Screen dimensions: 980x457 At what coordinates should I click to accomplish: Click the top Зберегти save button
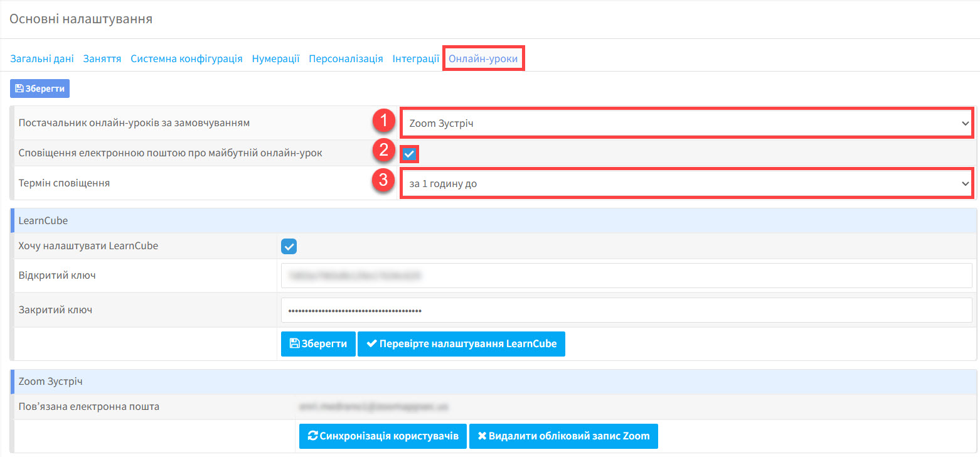tap(40, 89)
